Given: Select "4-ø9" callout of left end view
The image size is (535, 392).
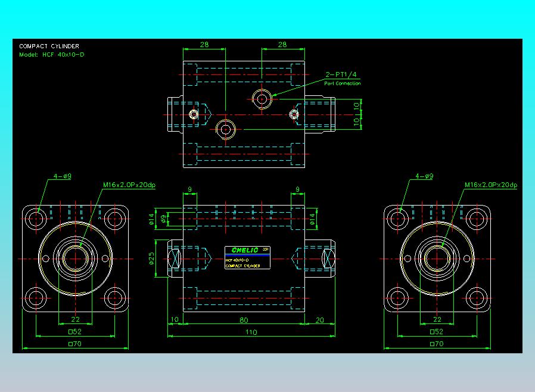Looking at the screenshot, I should click(x=62, y=176).
